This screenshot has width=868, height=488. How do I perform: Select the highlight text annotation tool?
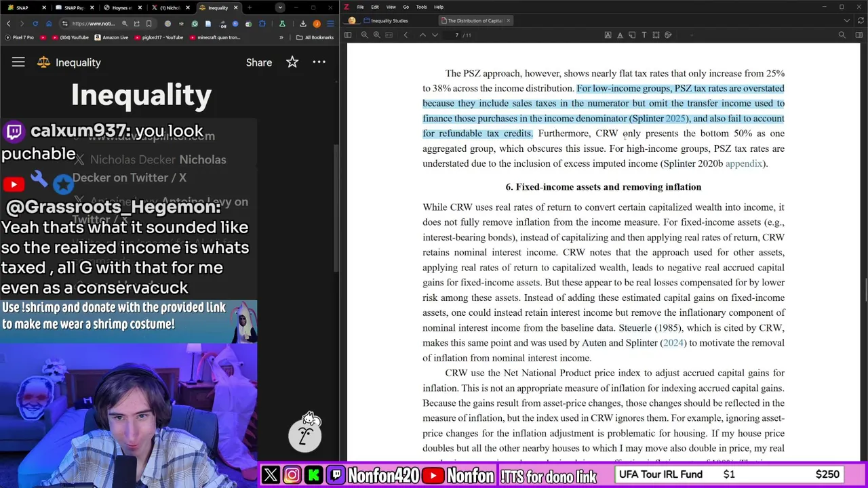tap(608, 35)
